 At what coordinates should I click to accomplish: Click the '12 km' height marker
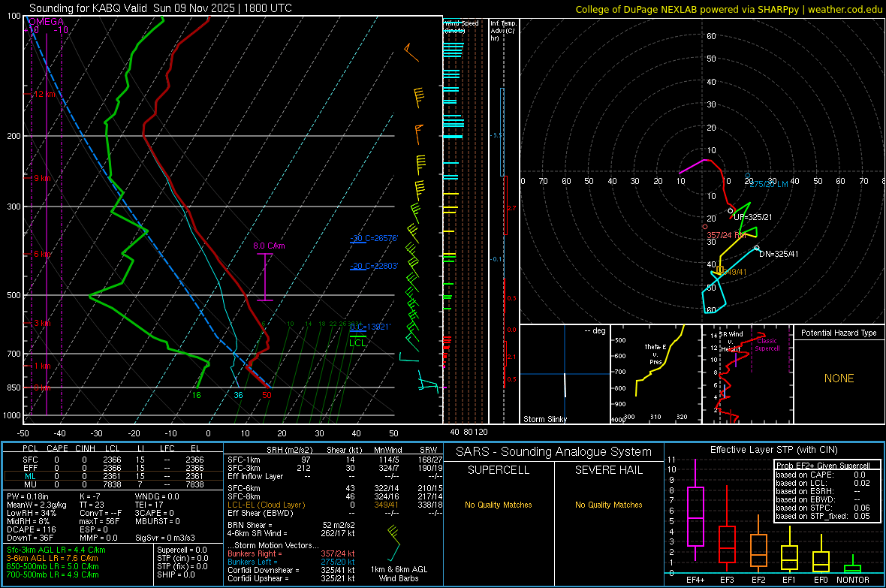(44, 94)
